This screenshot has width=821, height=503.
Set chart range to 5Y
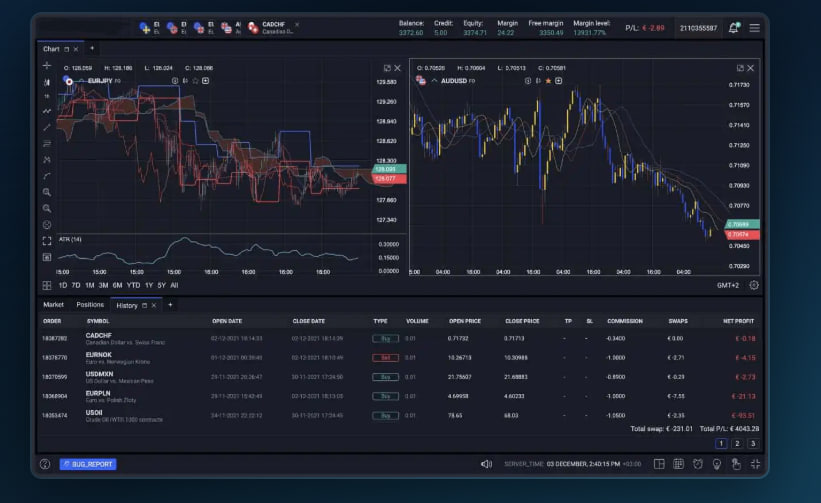click(161, 285)
